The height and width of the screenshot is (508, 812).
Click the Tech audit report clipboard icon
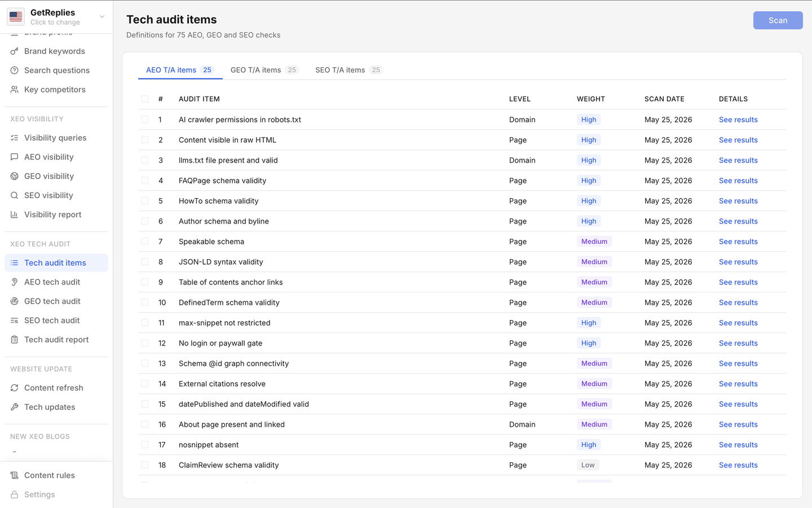pyautogui.click(x=15, y=340)
